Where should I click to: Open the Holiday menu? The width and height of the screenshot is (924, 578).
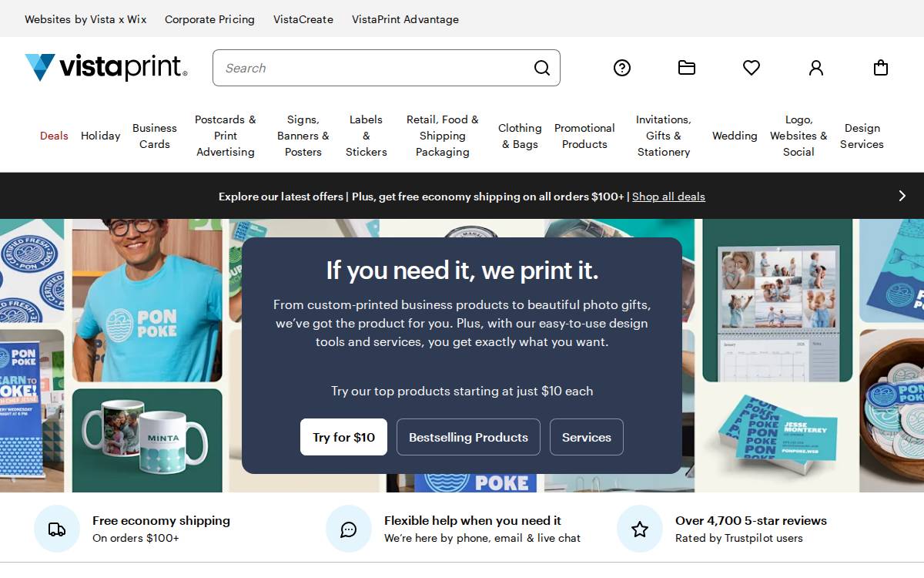coord(101,136)
